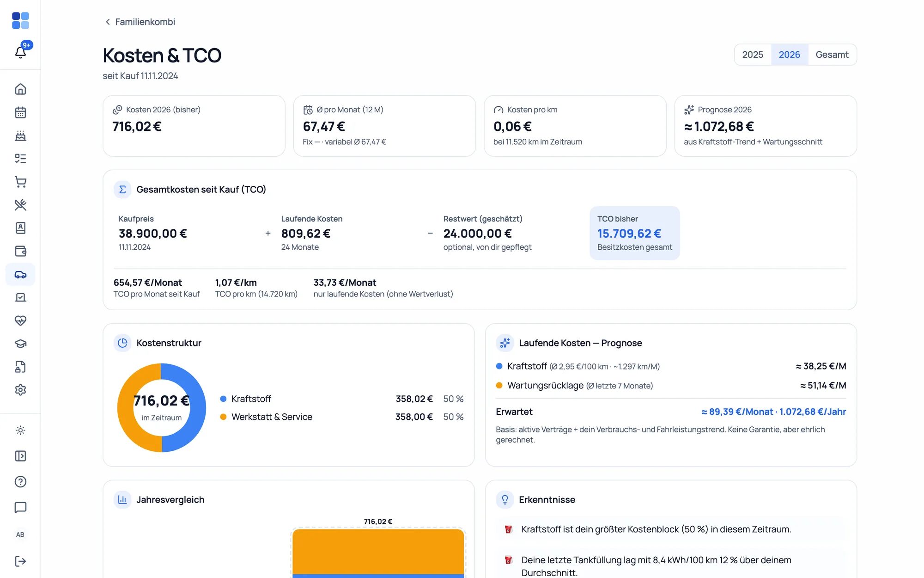Open the locked document icon
This screenshot has height=578, width=924.
click(x=20, y=367)
